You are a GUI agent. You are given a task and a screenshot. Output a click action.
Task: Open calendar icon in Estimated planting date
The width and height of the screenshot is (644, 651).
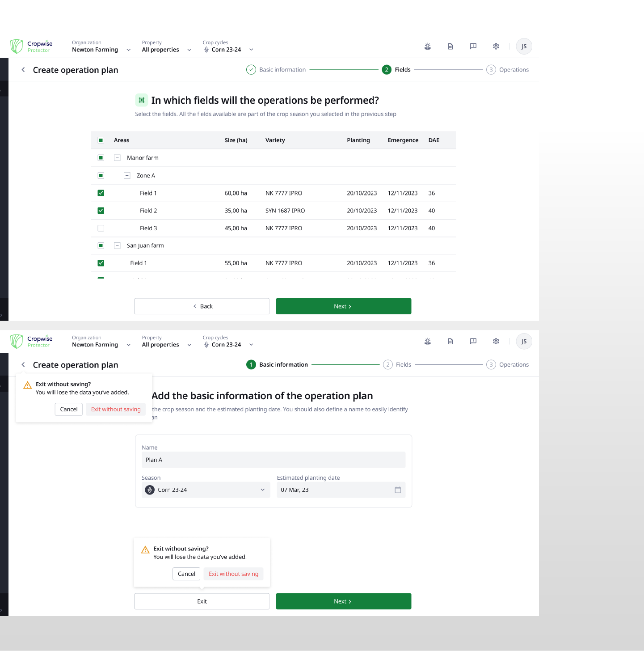(398, 490)
